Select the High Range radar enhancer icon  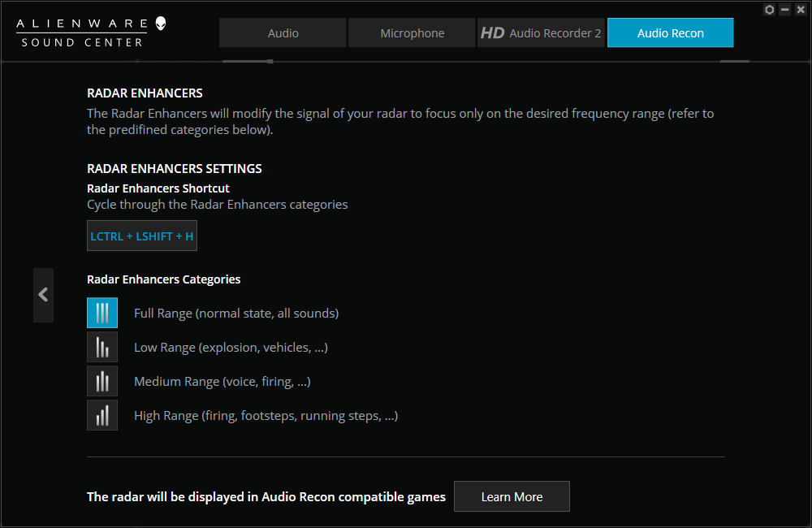pos(102,415)
